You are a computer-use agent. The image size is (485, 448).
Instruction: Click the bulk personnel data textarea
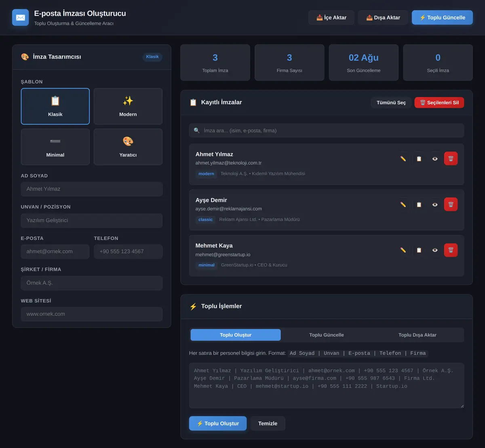(x=327, y=385)
